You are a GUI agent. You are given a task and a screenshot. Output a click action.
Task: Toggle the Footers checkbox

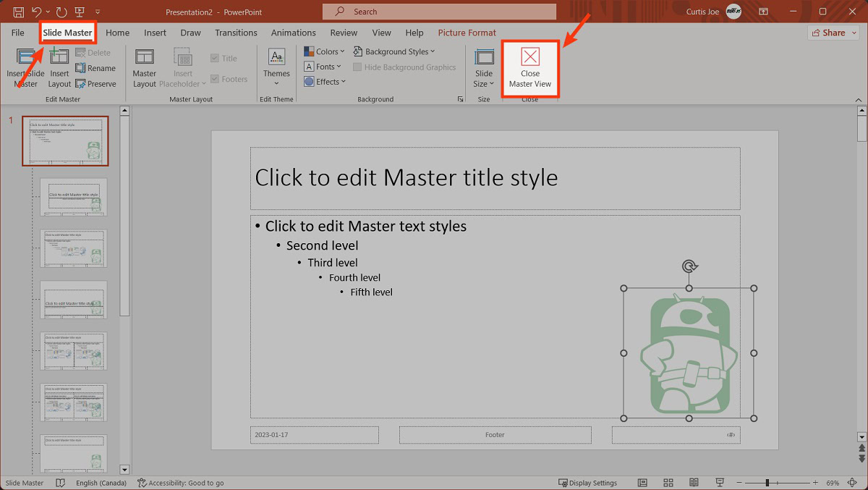click(215, 79)
